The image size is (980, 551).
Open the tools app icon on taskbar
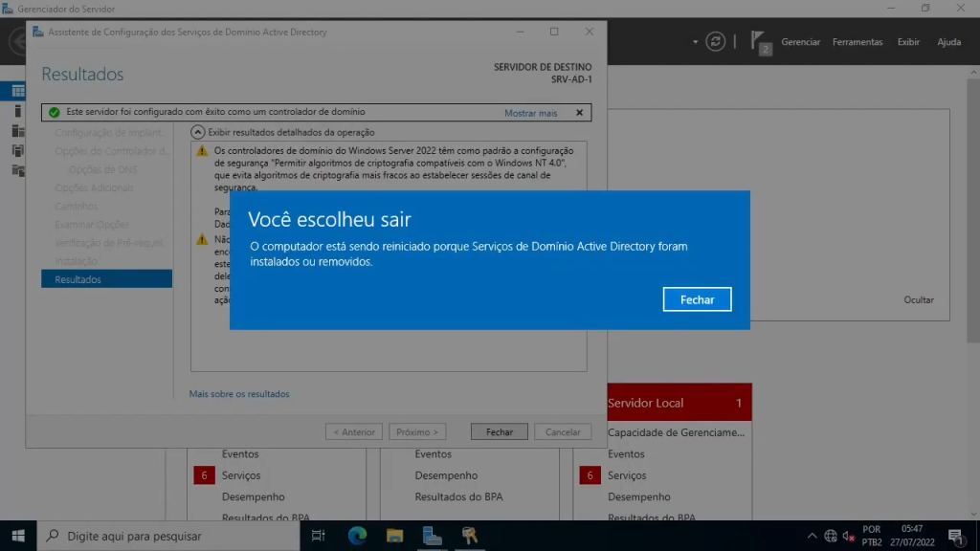pyautogui.click(x=469, y=536)
